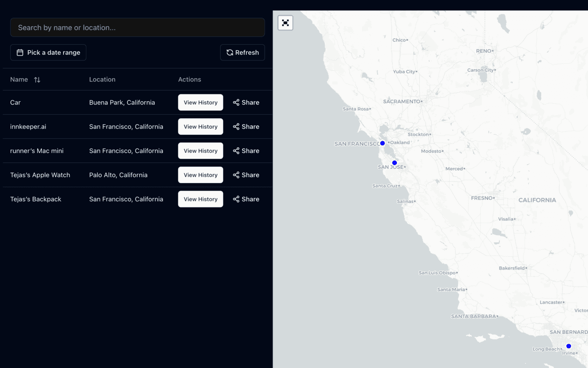
Task: Click the refresh arrows icon inside the Refresh button
Action: (x=230, y=52)
